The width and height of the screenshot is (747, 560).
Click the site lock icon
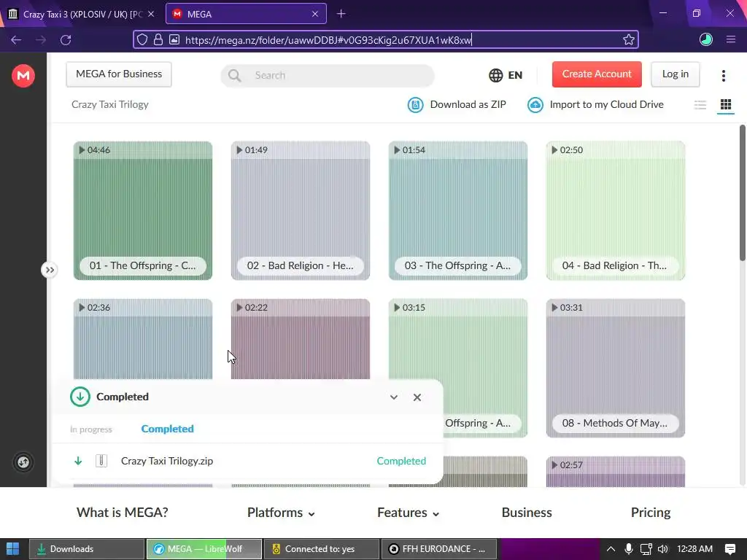point(158,40)
